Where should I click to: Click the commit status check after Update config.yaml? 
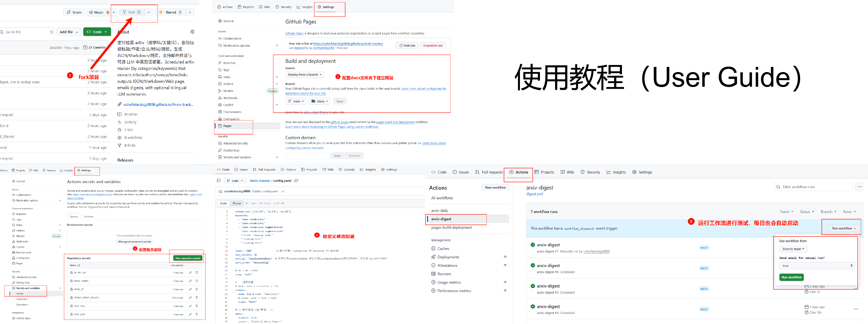[283, 191]
